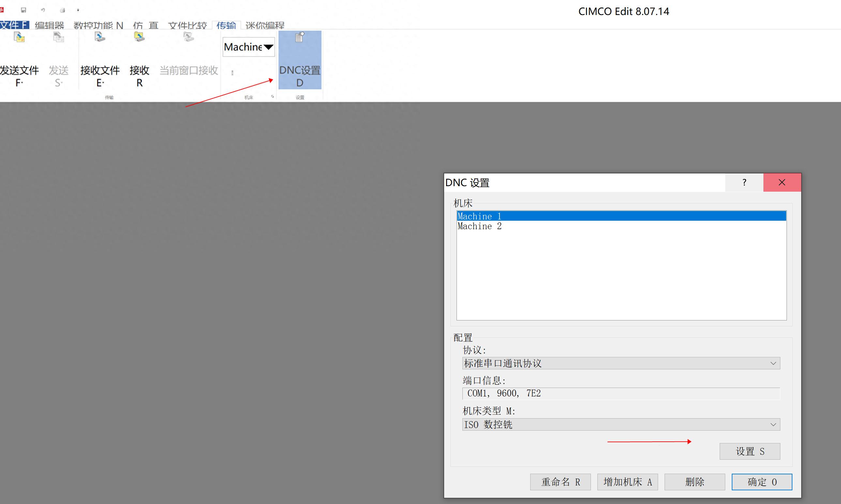
Task: Click the Receive (接收 R) folder icon
Action: pyautogui.click(x=139, y=37)
